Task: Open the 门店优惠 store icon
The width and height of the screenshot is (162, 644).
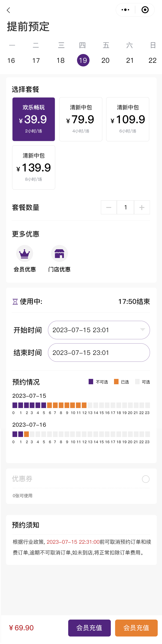Action: tap(59, 254)
